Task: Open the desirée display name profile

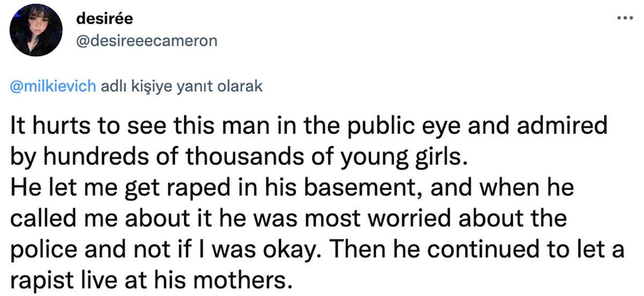Action: click(104, 20)
